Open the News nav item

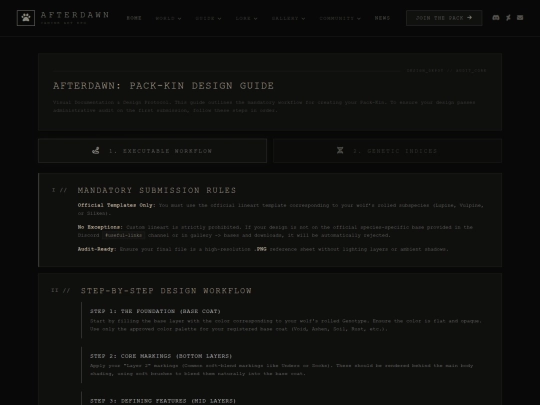(x=382, y=18)
